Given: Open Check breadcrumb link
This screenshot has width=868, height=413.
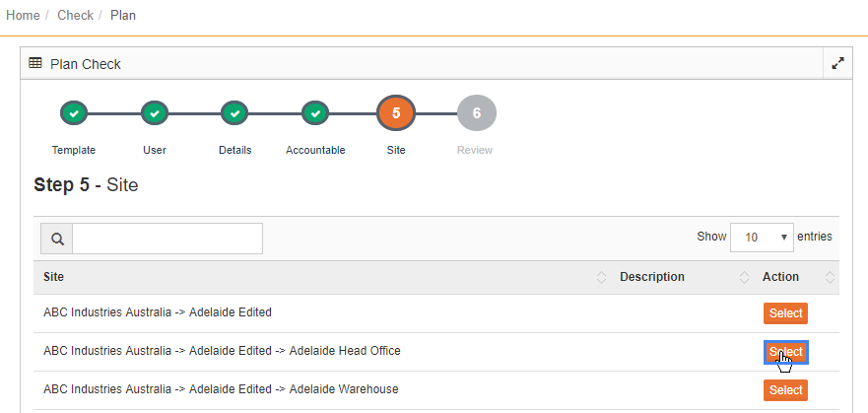Looking at the screenshot, I should pos(75,15).
